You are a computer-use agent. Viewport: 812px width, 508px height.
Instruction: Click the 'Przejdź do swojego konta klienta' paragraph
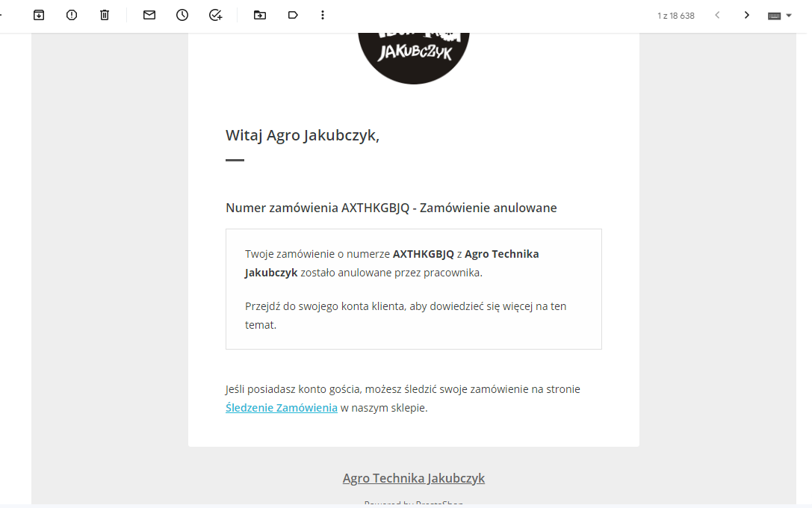406,315
